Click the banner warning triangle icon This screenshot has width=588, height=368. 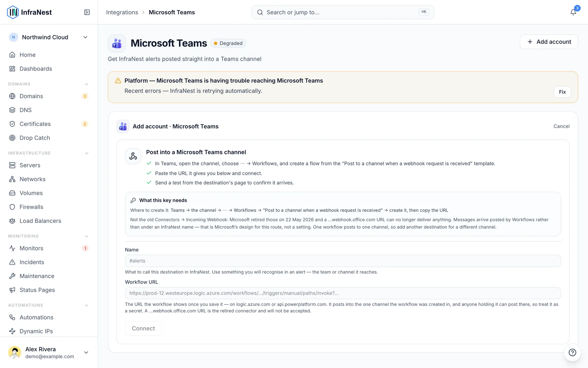pos(118,81)
